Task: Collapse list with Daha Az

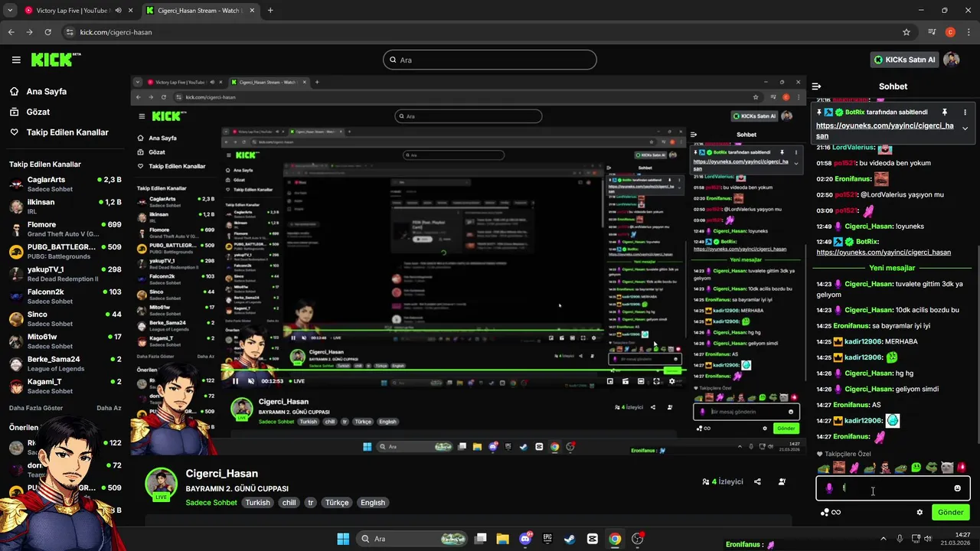Action: (x=109, y=408)
